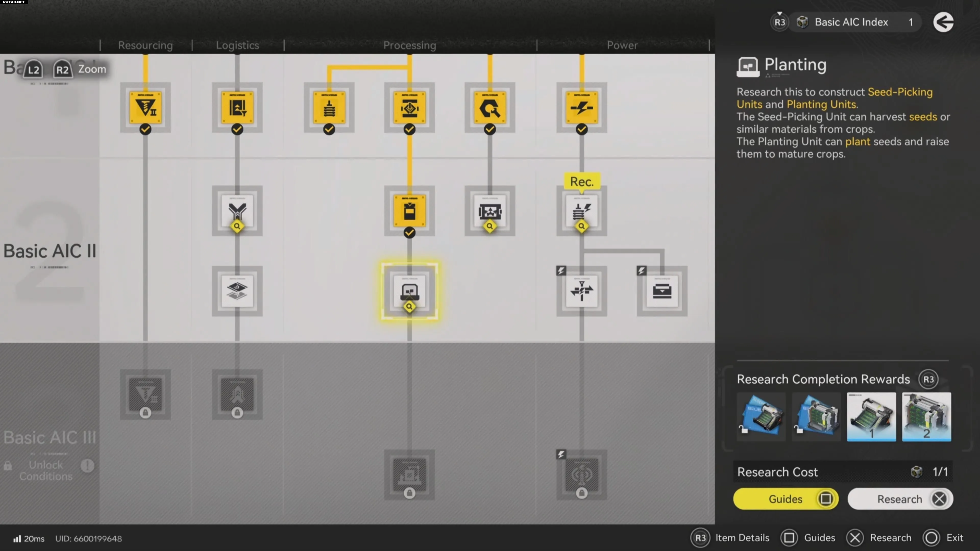Select the recommended 'Rec.' power node
This screenshot has width=980, height=551.
click(581, 211)
